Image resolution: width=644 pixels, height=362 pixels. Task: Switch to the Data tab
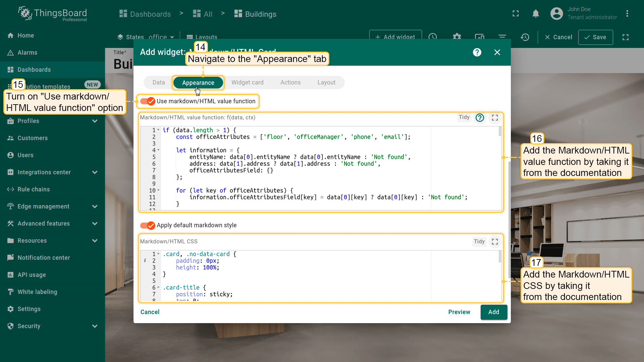(x=159, y=82)
